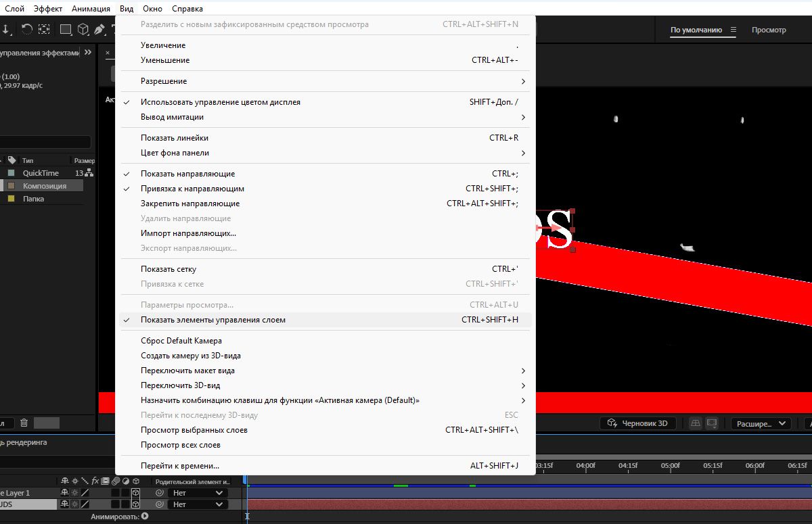812x524 pixels.
Task: Select the Pan Behind anchor point tool
Action: click(x=44, y=29)
